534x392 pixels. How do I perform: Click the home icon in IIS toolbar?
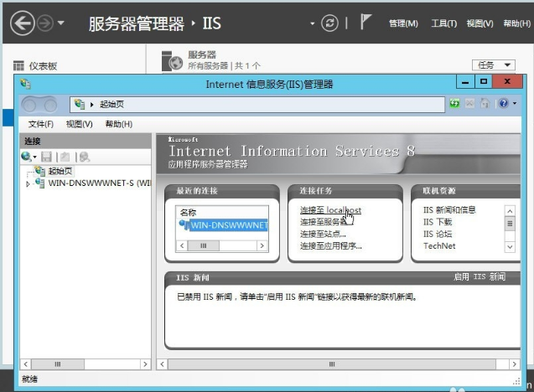click(485, 103)
